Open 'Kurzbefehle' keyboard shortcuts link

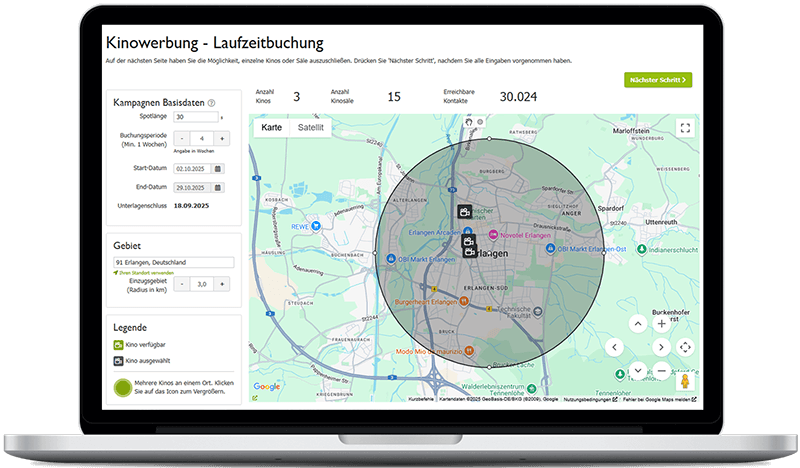click(x=421, y=399)
